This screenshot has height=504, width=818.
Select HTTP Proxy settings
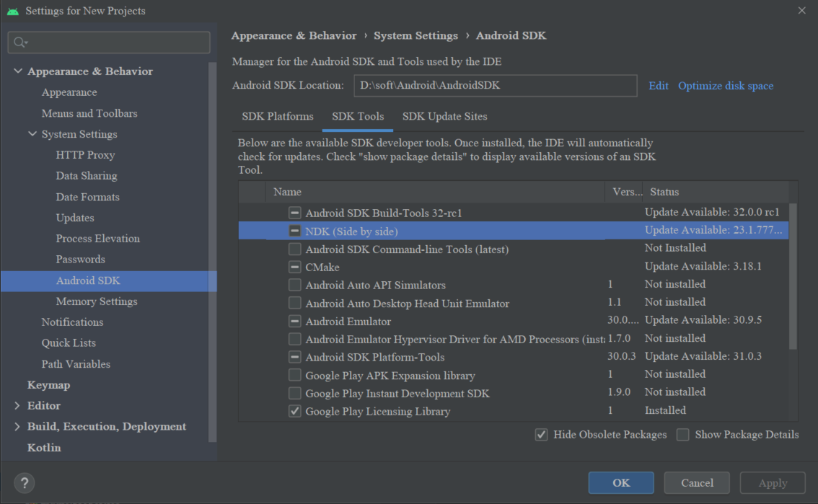coord(86,155)
